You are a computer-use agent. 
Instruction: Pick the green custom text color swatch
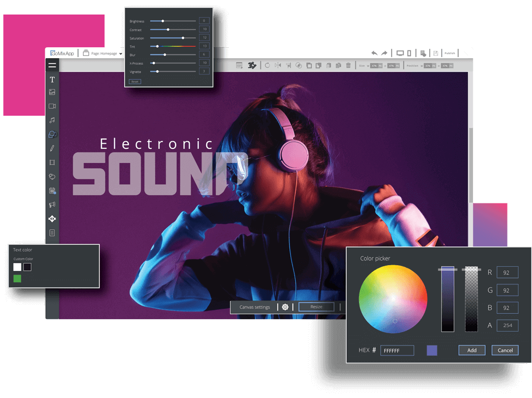pyautogui.click(x=17, y=279)
